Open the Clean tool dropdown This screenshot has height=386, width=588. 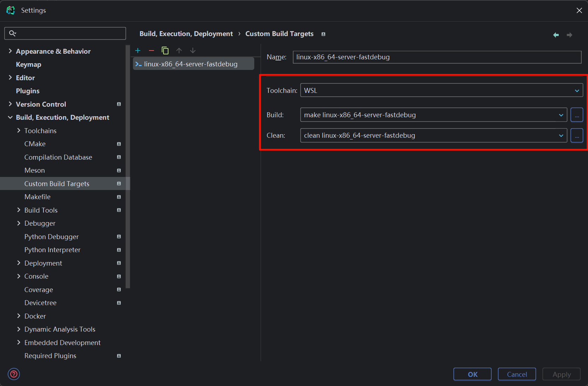tap(434, 135)
